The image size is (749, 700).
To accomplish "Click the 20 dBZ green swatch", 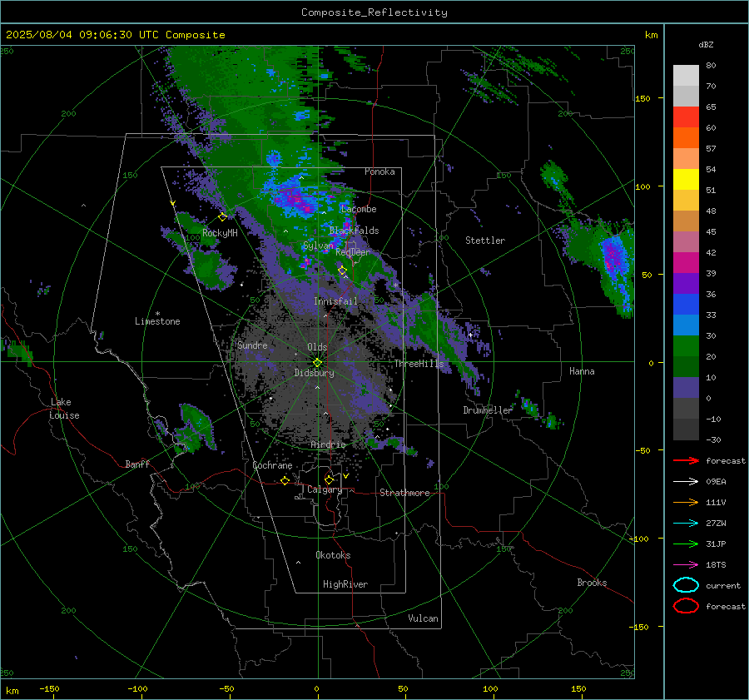I will click(686, 346).
